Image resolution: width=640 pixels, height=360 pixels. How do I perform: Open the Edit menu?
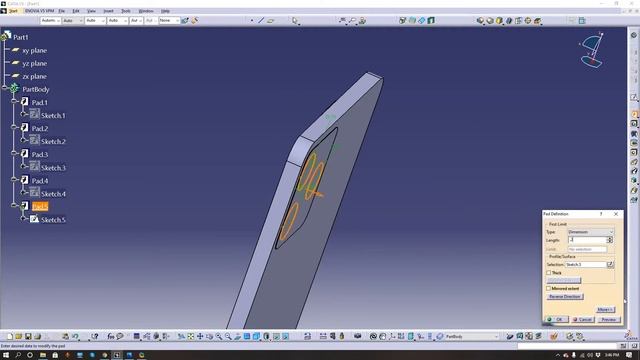point(76,11)
